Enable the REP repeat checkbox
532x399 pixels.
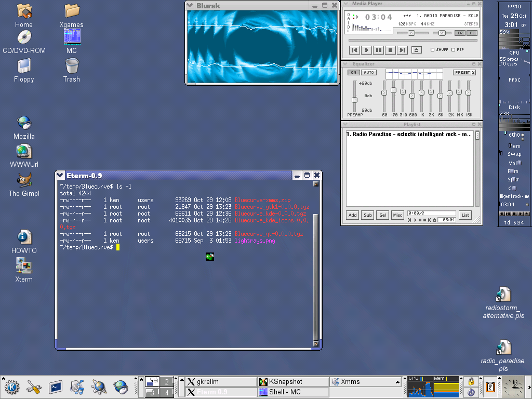click(x=453, y=49)
